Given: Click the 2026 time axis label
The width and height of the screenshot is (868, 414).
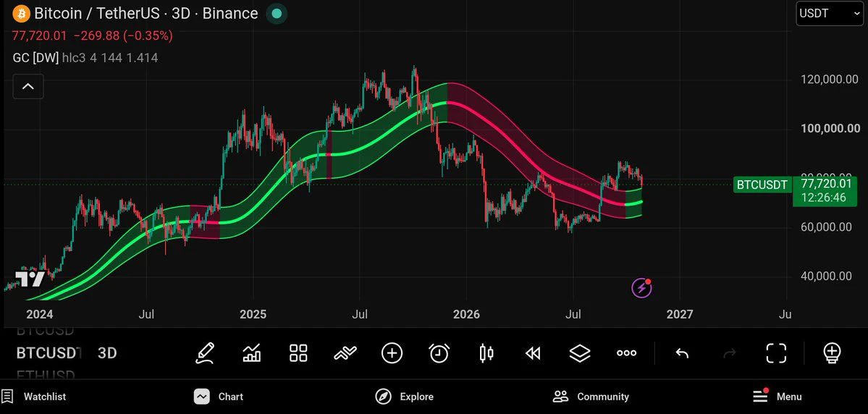Looking at the screenshot, I should tap(466, 314).
